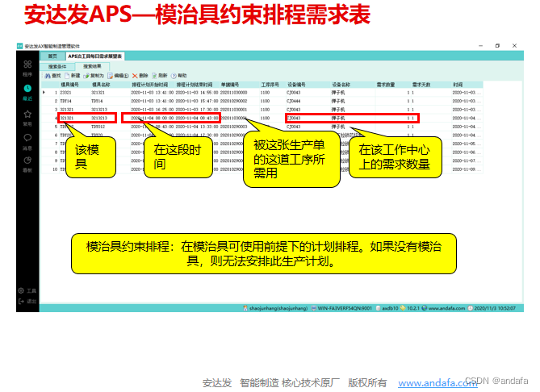Click the 编辑(E) edit toolbar button
The image size is (540, 392).
pos(118,76)
